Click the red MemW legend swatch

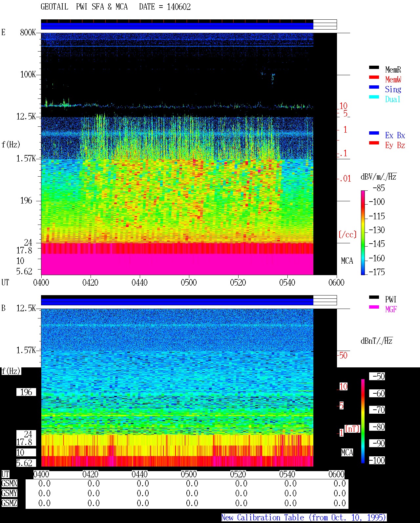(x=374, y=77)
